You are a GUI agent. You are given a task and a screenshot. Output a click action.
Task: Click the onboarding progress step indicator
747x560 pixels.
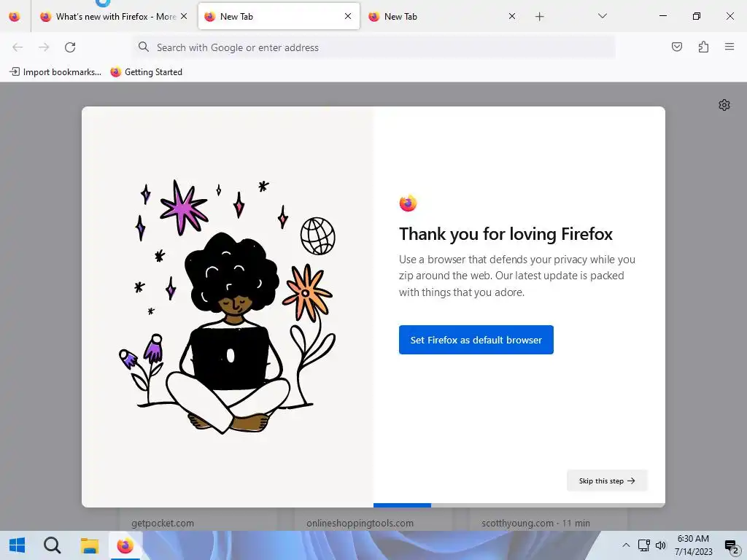[x=519, y=505]
